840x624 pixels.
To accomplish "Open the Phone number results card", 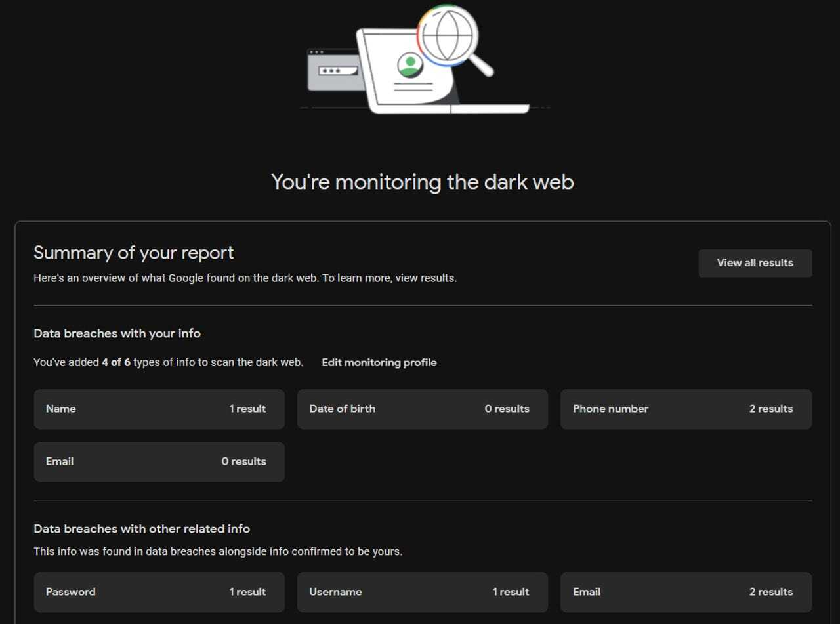I will 686,409.
